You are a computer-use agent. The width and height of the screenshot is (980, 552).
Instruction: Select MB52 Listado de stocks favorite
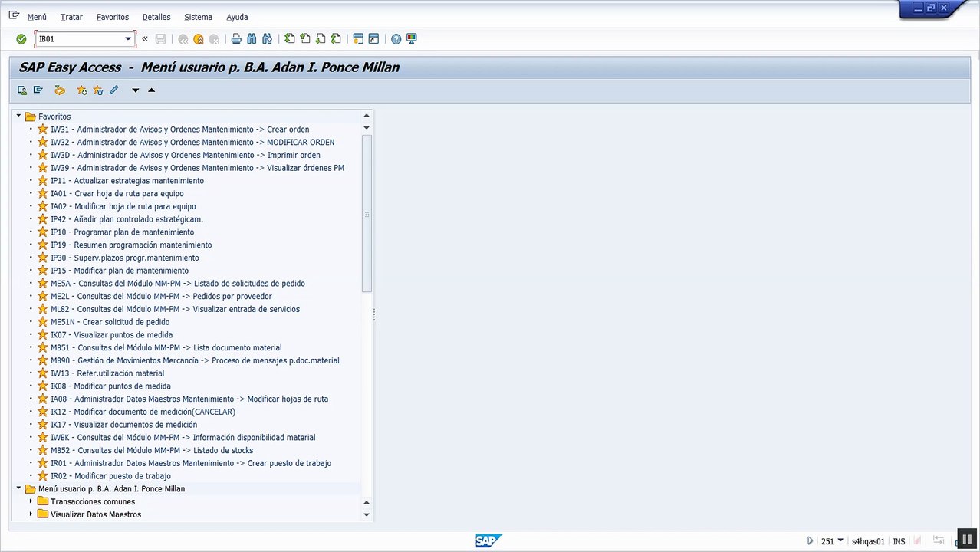click(x=152, y=450)
